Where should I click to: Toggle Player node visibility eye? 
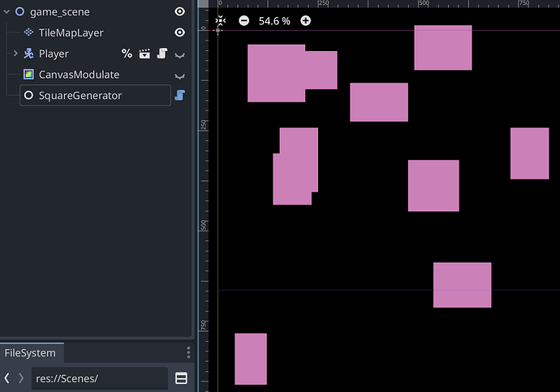[x=179, y=54]
